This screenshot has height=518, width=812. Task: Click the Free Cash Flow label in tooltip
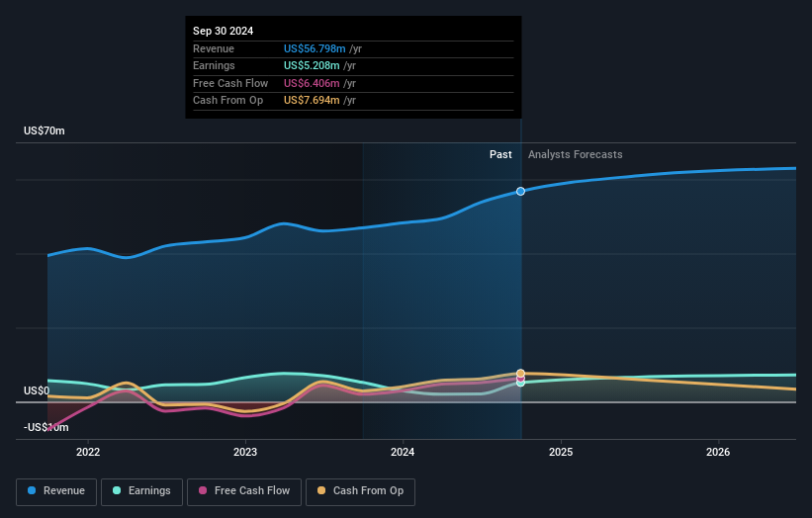(x=230, y=83)
